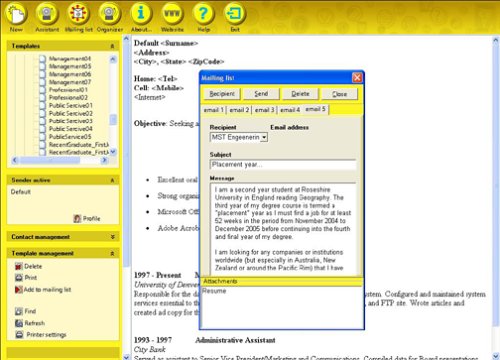Click inside the Message text area
Viewport: 500px width, 360px height.
[x=283, y=229]
